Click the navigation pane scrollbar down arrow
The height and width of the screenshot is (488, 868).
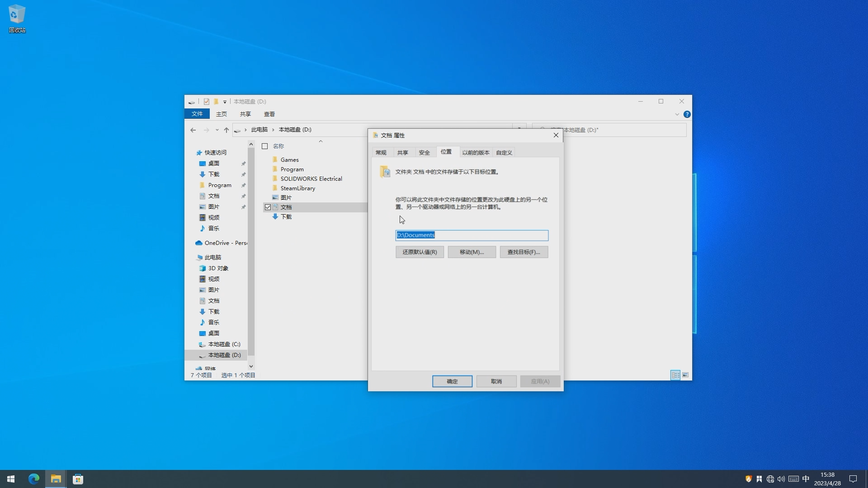pyautogui.click(x=251, y=366)
